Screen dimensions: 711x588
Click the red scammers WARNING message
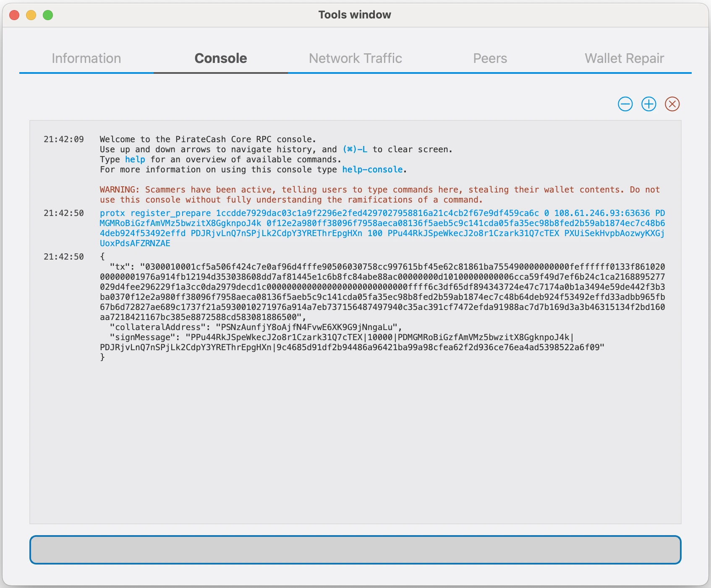[380, 195]
